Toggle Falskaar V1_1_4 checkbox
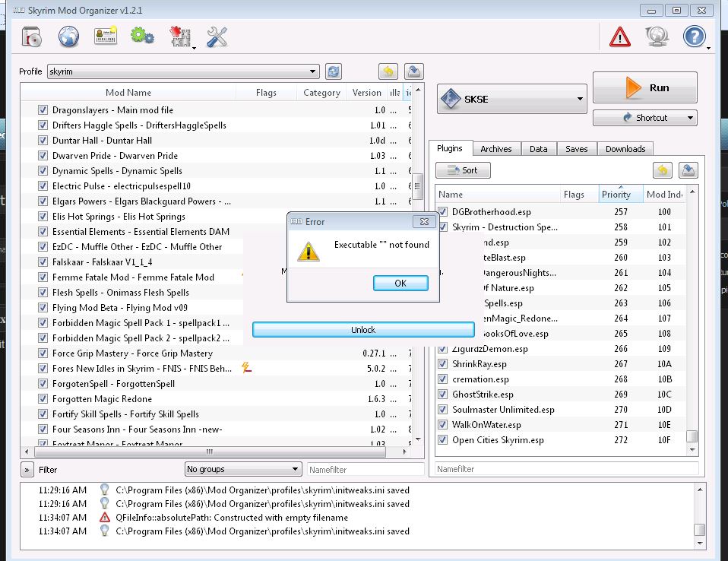Viewport: 728px width, 561px height. [x=43, y=262]
